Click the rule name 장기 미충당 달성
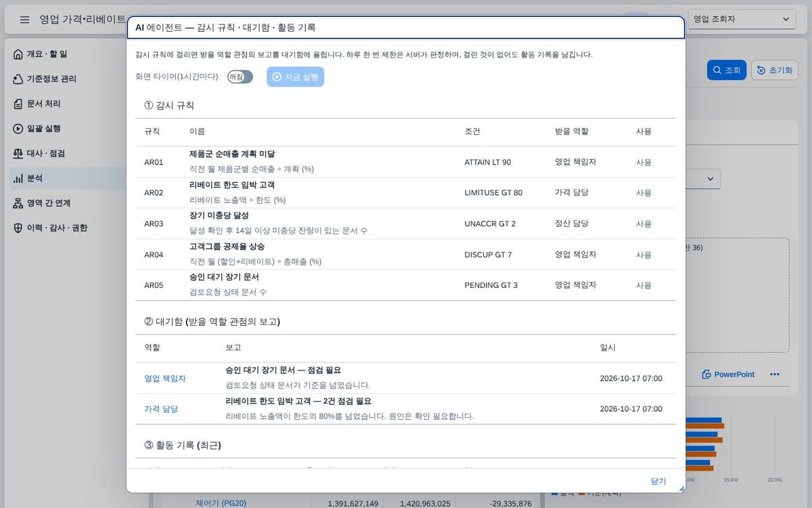The width and height of the screenshot is (812, 508). 219,215
